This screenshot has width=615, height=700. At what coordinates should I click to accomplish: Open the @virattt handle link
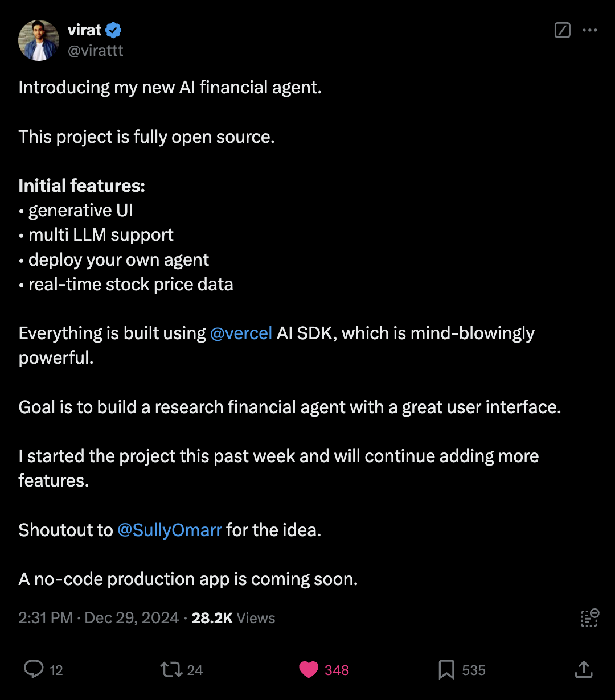coord(95,51)
